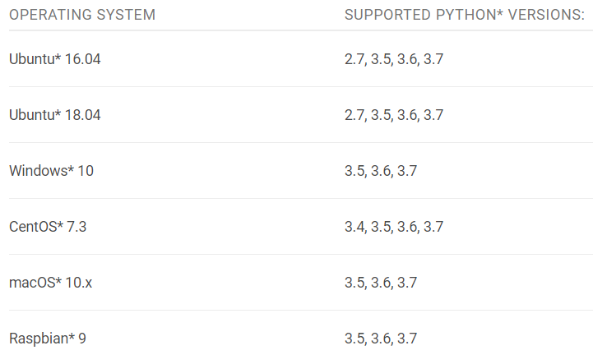Click Python versions listed for Raspbian 9

(x=381, y=339)
